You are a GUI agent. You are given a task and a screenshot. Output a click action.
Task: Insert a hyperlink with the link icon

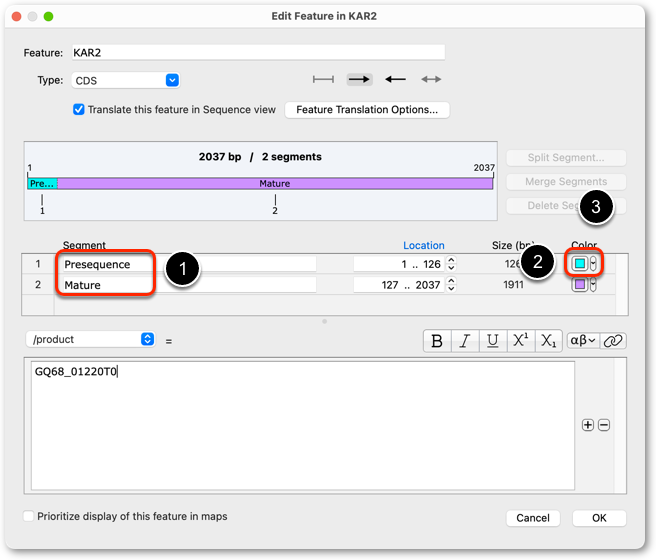(x=613, y=341)
